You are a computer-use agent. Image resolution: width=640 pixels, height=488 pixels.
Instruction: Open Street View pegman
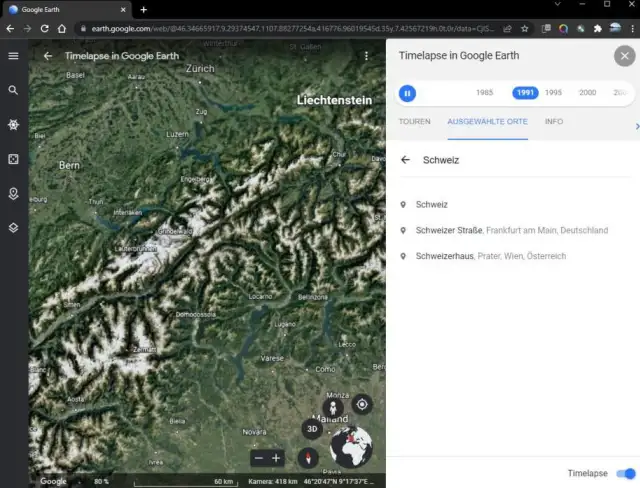tap(333, 407)
